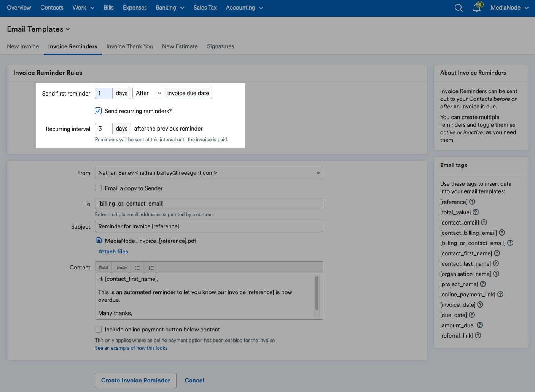Switch to the New Invoice tab

pos(23,46)
